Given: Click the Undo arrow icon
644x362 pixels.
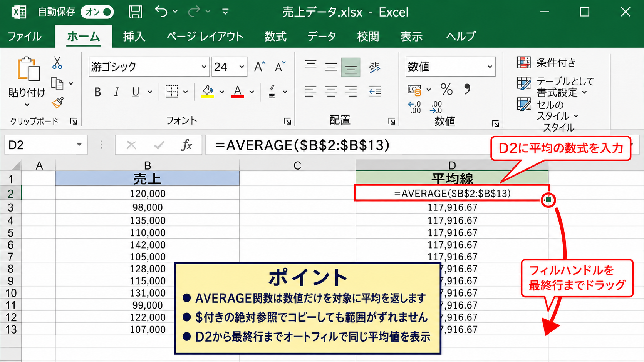Looking at the screenshot, I should 161,12.
